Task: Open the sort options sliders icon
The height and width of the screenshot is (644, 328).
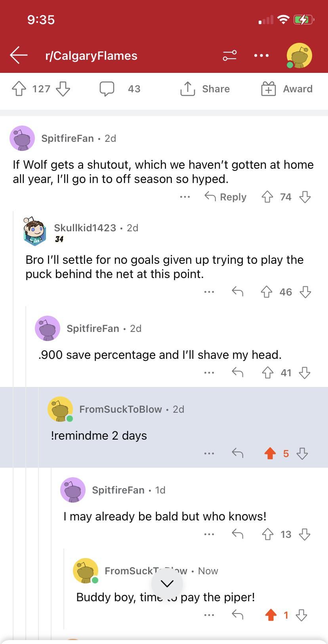Action: point(230,55)
